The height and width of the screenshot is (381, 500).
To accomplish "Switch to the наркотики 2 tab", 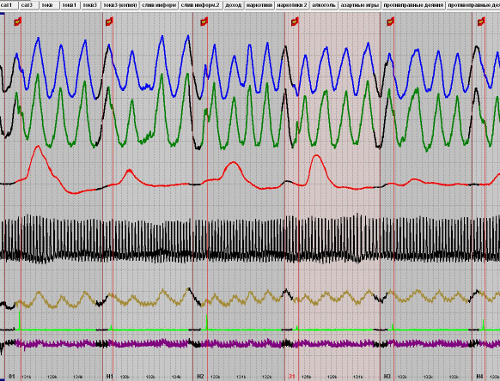I will (x=292, y=5).
